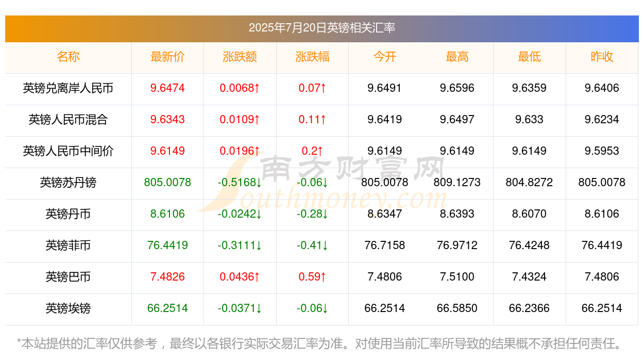Select the row name 英镑苏丹镑

68,183
